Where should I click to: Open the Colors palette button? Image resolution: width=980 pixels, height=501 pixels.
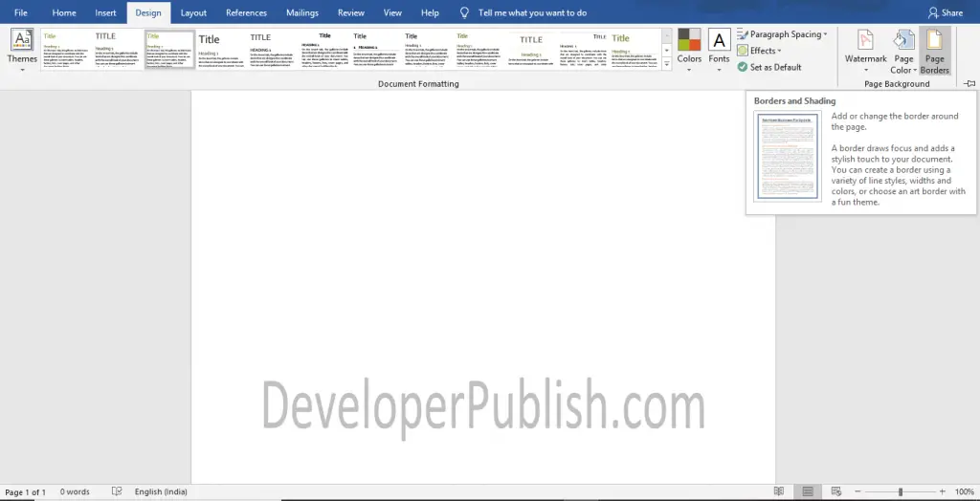click(x=689, y=49)
